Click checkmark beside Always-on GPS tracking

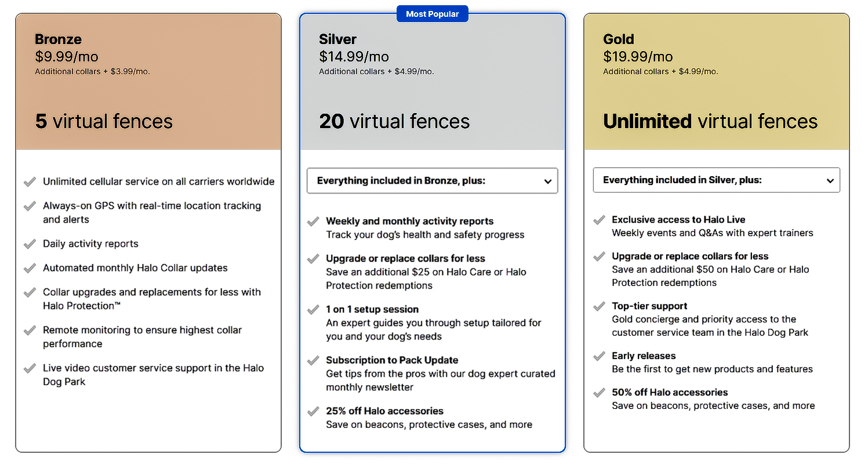pos(30,206)
